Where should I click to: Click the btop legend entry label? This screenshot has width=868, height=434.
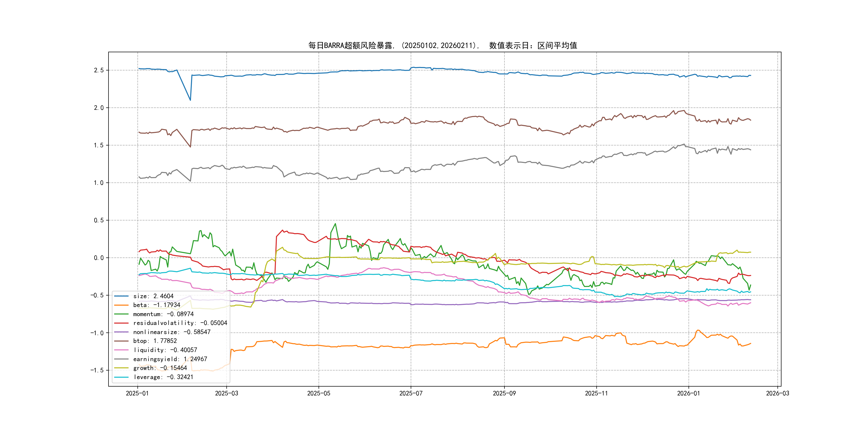pos(155,341)
